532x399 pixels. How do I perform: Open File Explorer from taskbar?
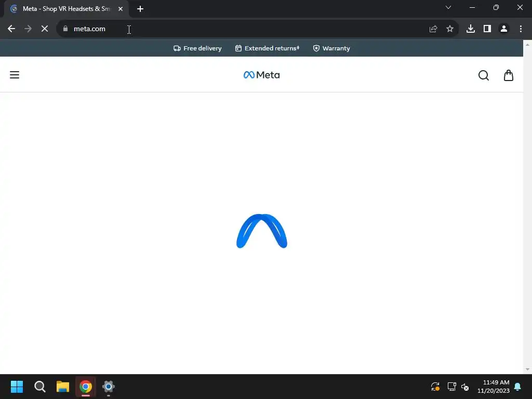tap(63, 387)
